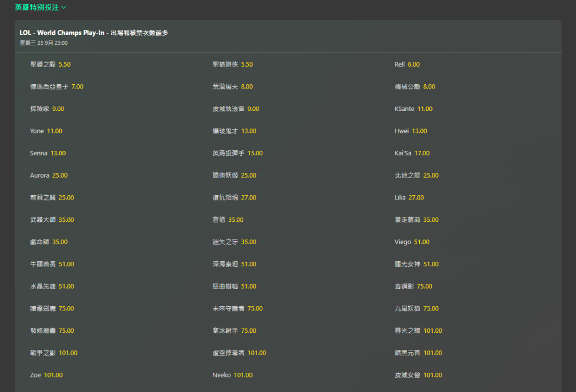576x392 pixels.
Task: Collapse the 英雄特別投注 section chevron
Action: tap(64, 7)
